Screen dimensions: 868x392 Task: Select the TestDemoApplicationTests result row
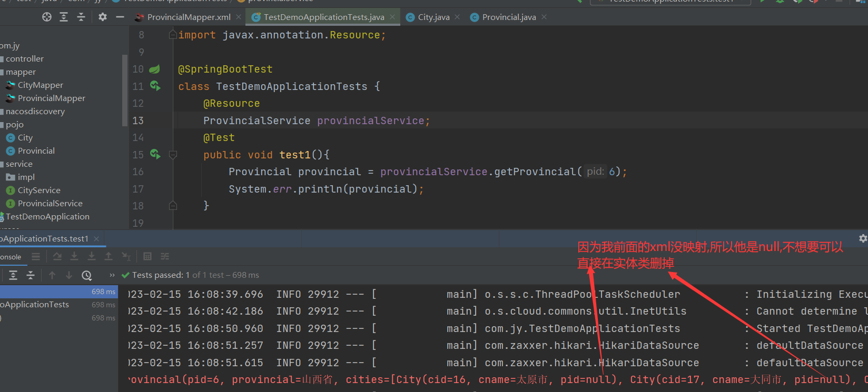59,305
